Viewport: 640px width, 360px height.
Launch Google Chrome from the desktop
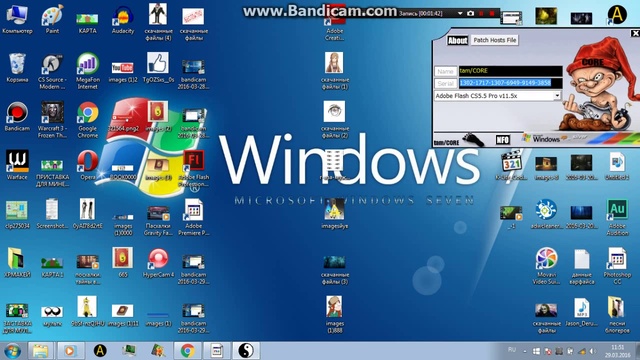pos(87,120)
